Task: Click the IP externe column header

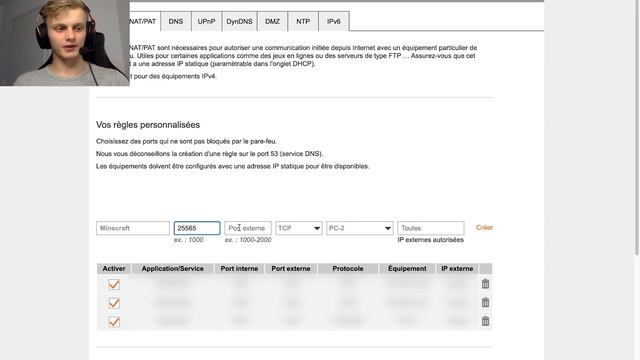Action: (457, 269)
